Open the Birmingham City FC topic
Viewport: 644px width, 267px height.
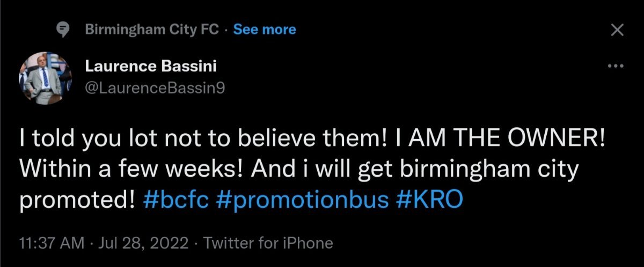point(152,30)
